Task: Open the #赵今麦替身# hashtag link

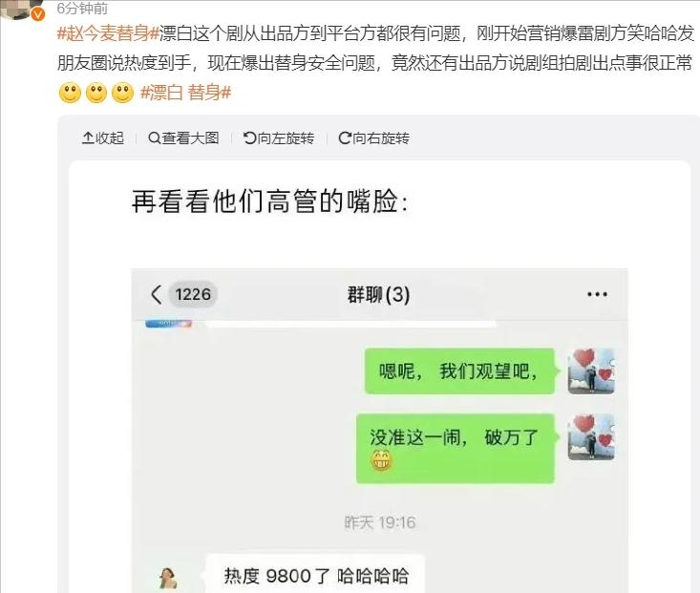Action: pos(109,33)
